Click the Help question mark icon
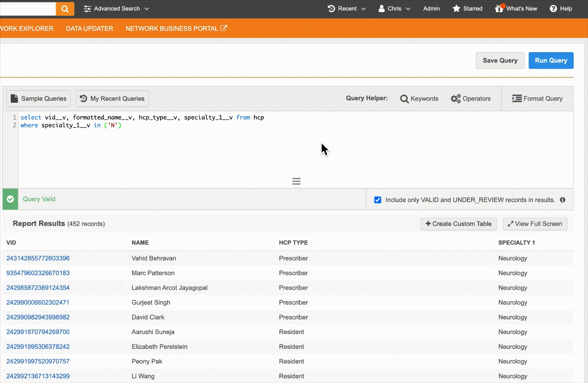This screenshot has height=383, width=588. (553, 9)
